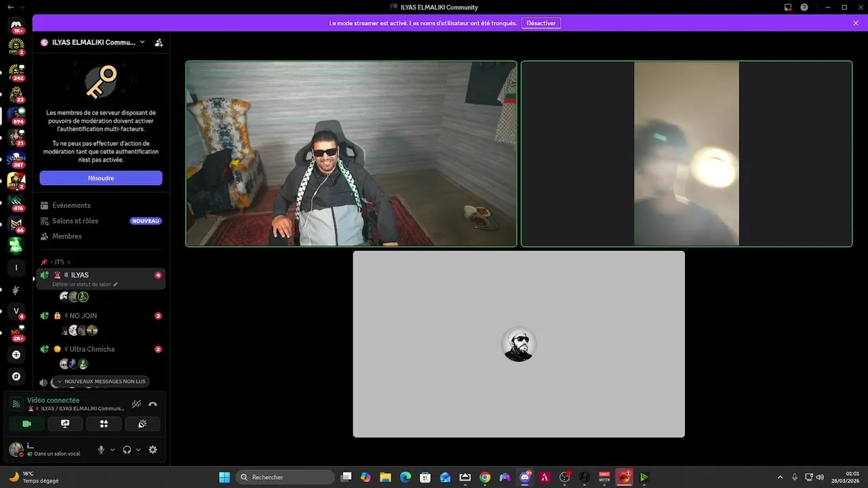Viewport: 868px width, 488px height.
Task: Click the NOUVEAU badge
Action: coord(146,221)
